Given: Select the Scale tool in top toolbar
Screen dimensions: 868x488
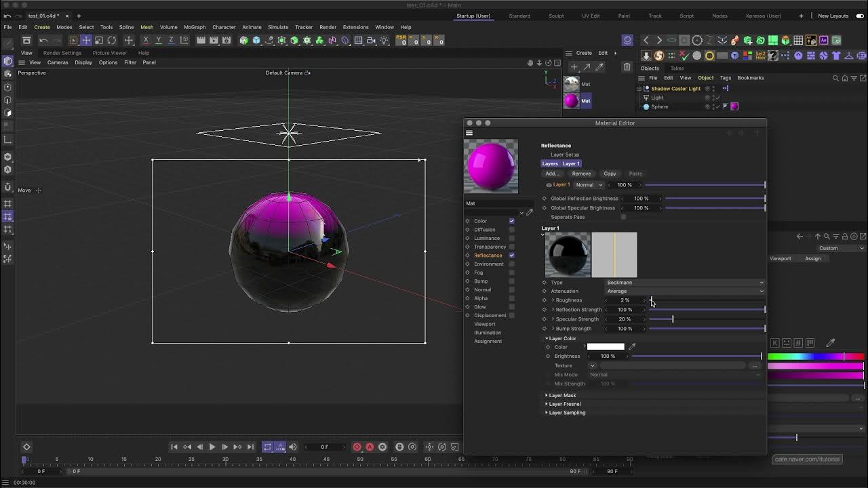Looking at the screenshot, I should (x=99, y=41).
